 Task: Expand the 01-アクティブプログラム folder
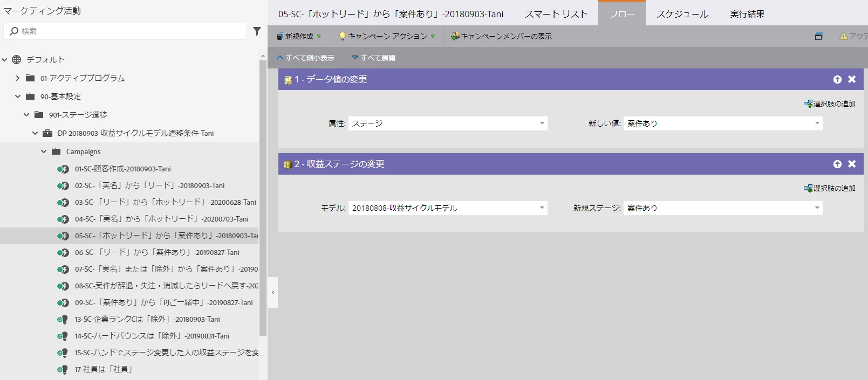[x=18, y=78]
